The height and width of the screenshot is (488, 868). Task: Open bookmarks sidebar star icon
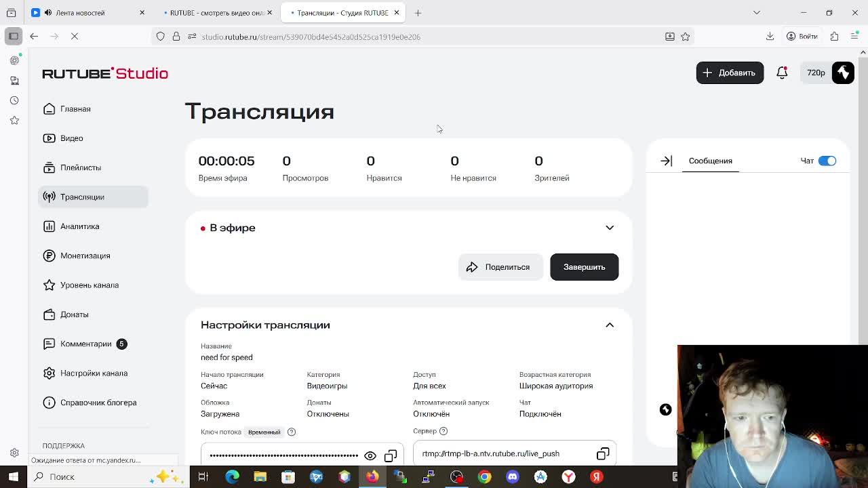[14, 120]
